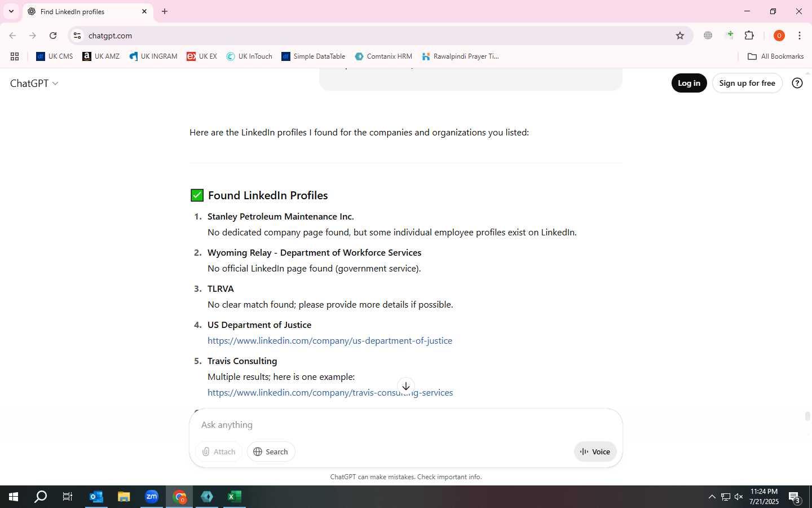Select the Found LinkedIn Profiles heading

point(268,195)
